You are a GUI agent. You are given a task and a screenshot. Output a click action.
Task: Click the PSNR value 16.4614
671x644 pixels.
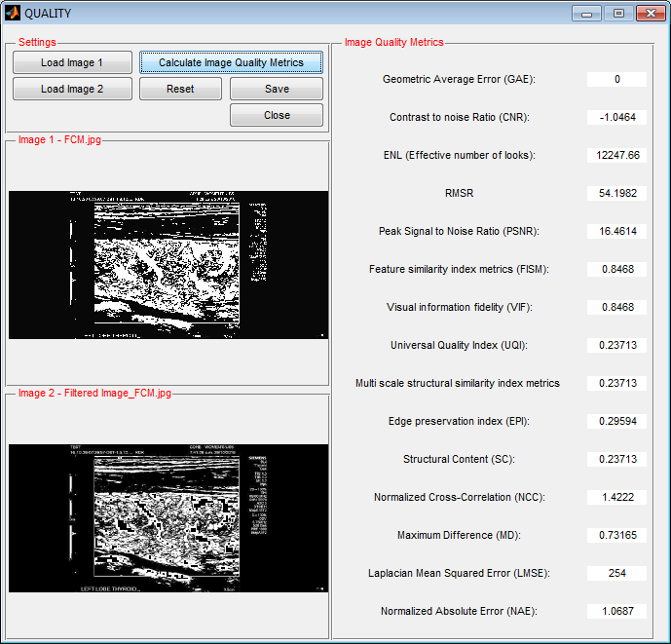coord(616,231)
